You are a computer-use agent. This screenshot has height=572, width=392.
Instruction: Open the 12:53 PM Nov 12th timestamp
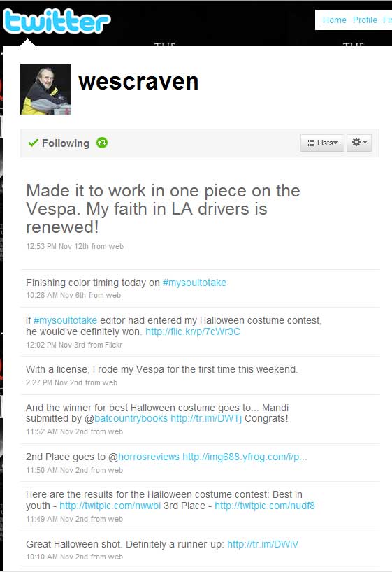point(57,246)
